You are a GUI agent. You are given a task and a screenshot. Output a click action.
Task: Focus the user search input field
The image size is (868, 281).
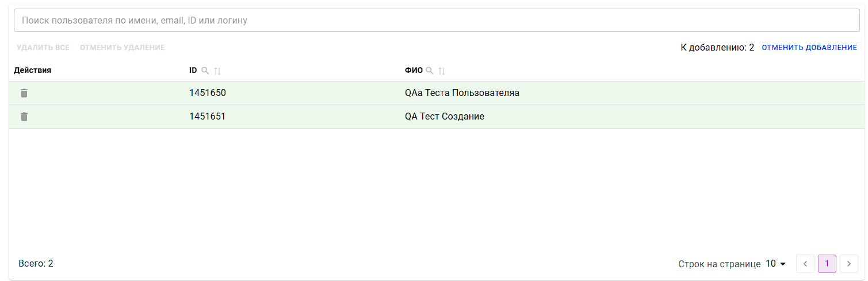pyautogui.click(x=437, y=20)
